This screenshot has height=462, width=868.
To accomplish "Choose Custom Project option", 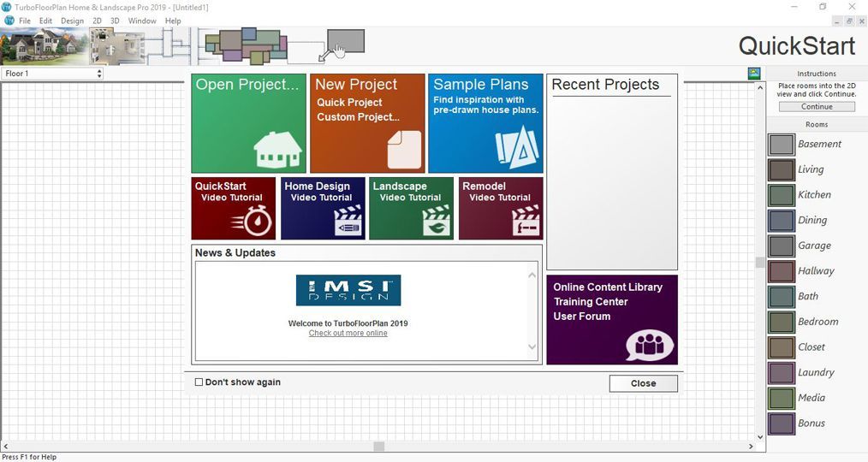I will tap(358, 116).
